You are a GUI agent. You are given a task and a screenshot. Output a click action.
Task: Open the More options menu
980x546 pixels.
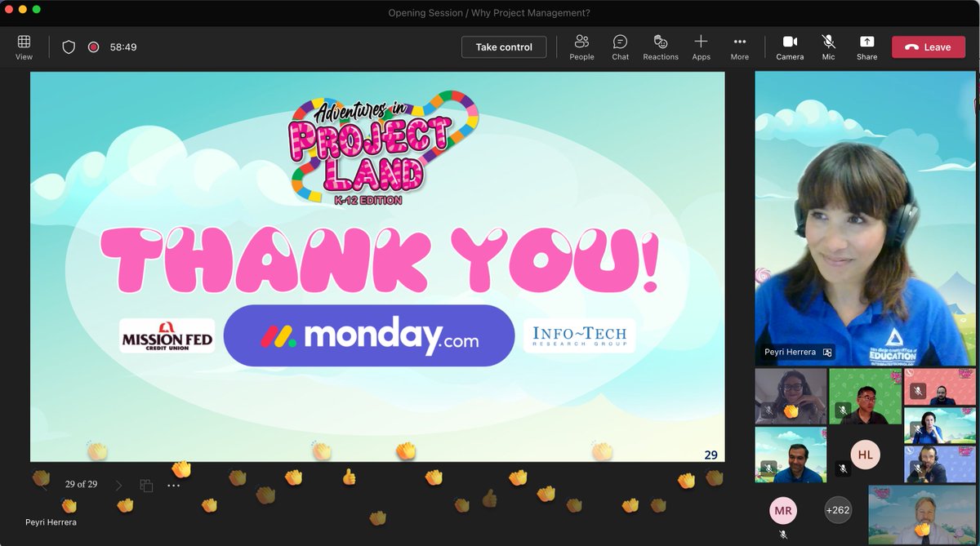point(740,47)
